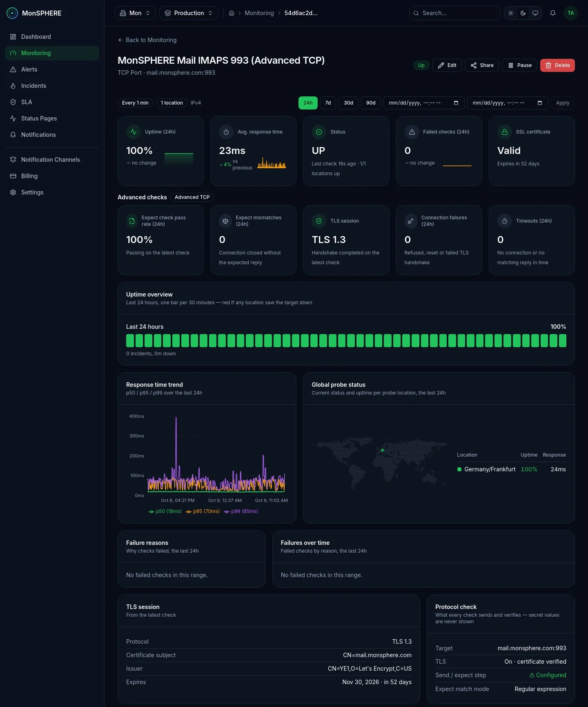This screenshot has width=588, height=707.
Task: Click the Avg. response time stopwatch icon
Action: point(226,132)
